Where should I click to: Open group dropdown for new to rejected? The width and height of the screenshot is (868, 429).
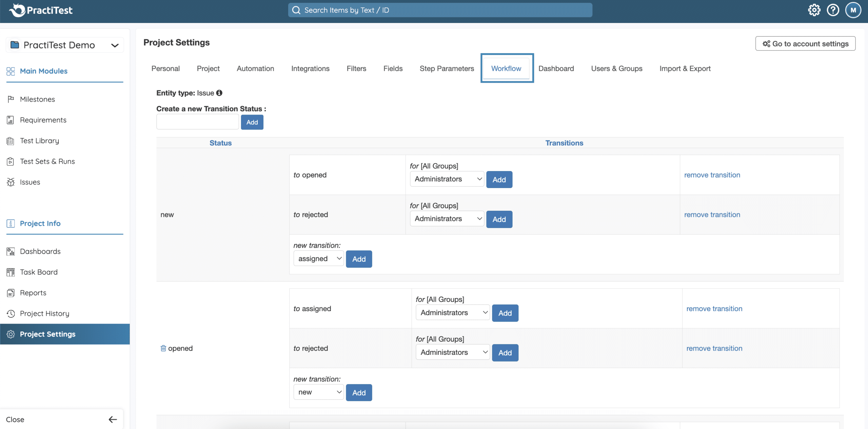(447, 219)
